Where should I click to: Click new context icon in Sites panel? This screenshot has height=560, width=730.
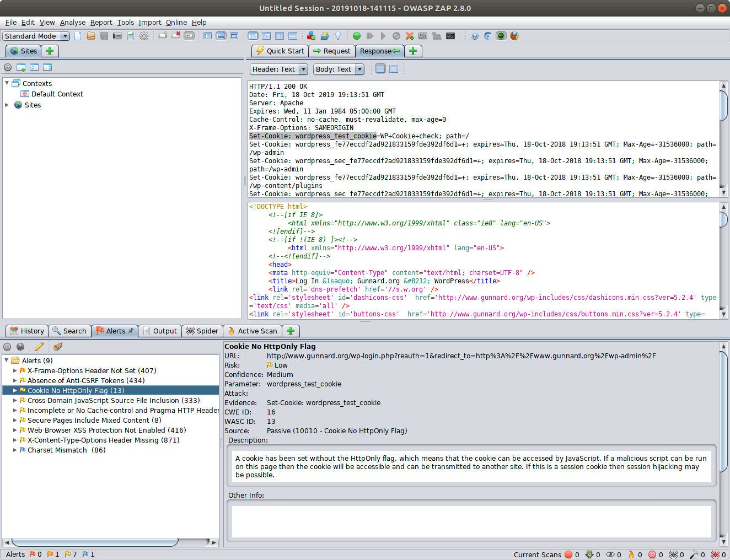(21, 67)
